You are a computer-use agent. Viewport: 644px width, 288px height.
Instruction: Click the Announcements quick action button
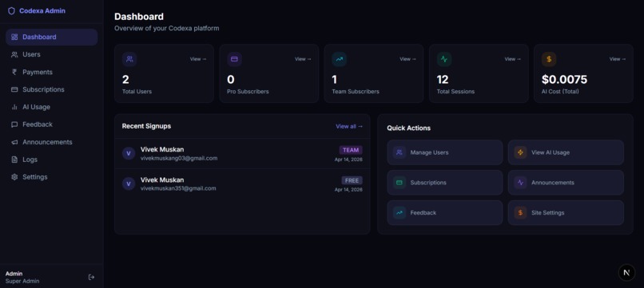[566, 183]
